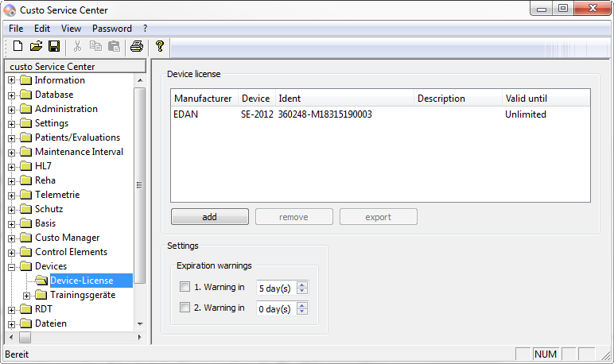Open the Edit menu
614x364 pixels.
tap(42, 29)
